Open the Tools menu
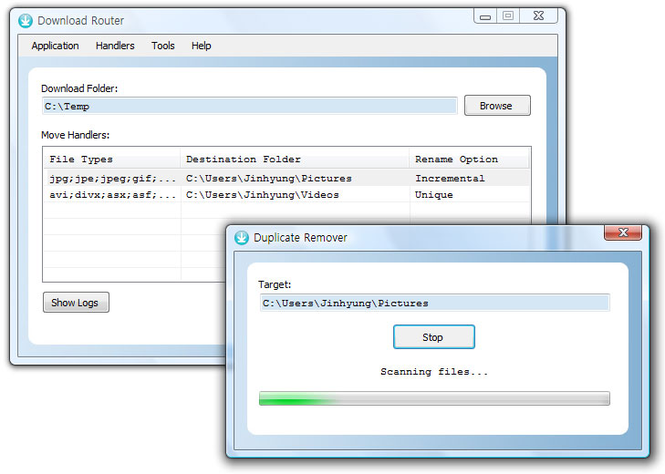 point(163,46)
